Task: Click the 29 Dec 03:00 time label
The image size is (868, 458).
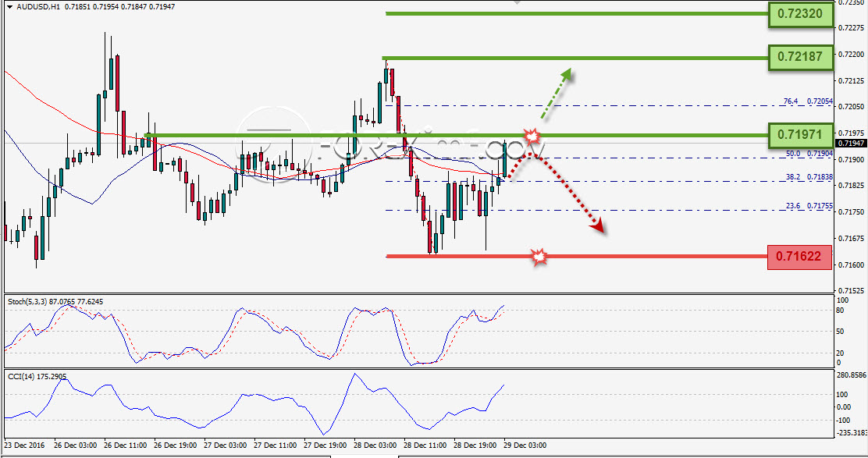Action: click(x=525, y=446)
